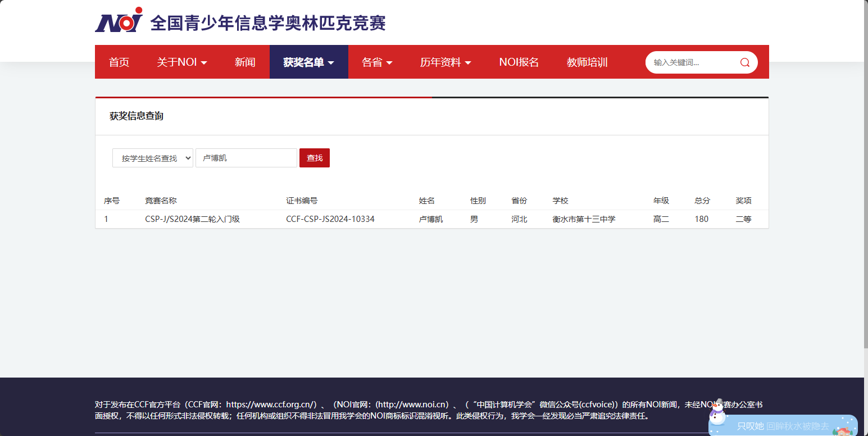Image resolution: width=868 pixels, height=436 pixels.
Task: Open the 各省 dropdown in the navbar
Action: click(x=376, y=62)
